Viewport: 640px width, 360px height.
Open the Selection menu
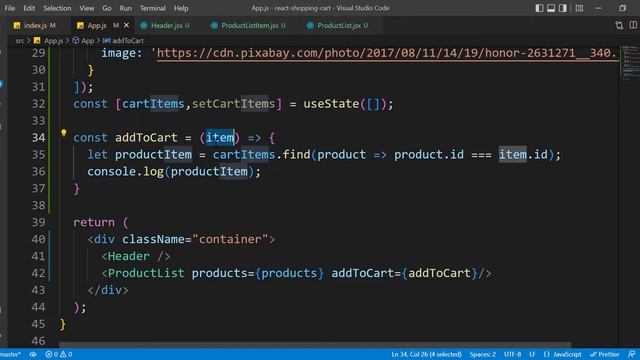coord(57,8)
